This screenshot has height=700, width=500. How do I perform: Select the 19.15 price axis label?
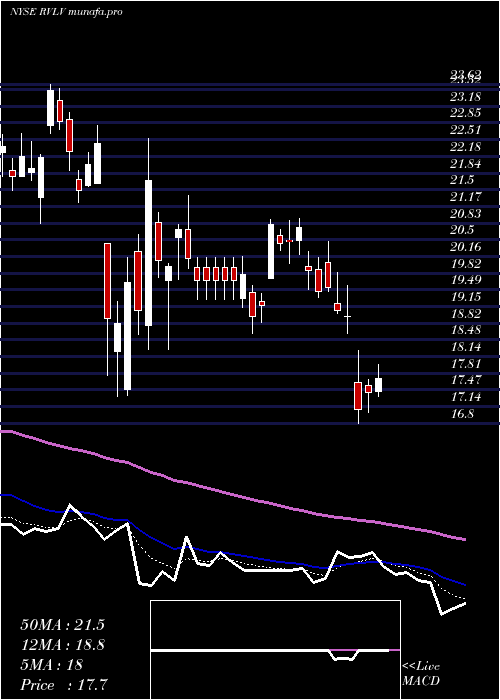pos(465,297)
